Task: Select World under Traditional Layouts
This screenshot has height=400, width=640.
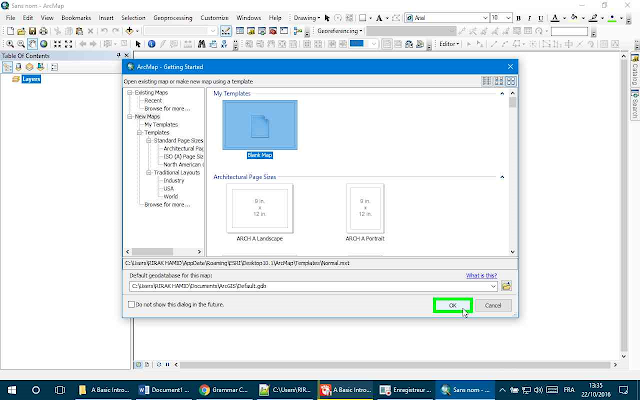Action: pyautogui.click(x=171, y=196)
